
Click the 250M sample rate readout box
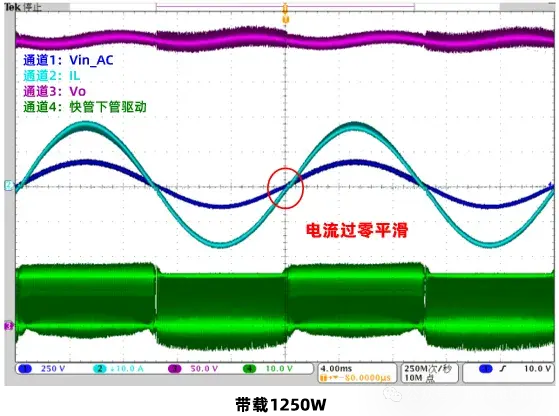pyautogui.click(x=429, y=373)
